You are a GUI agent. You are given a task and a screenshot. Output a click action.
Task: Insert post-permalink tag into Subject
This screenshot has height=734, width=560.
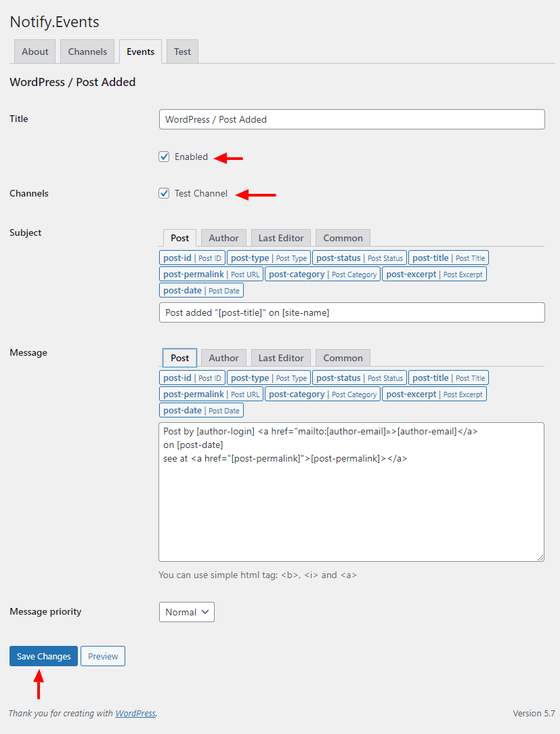tap(211, 274)
